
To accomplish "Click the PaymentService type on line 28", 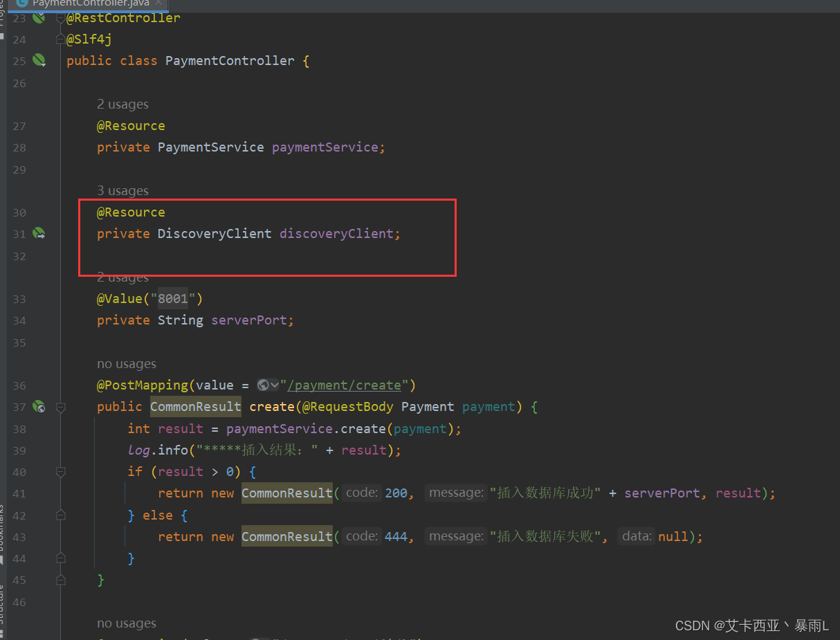I will [x=210, y=147].
